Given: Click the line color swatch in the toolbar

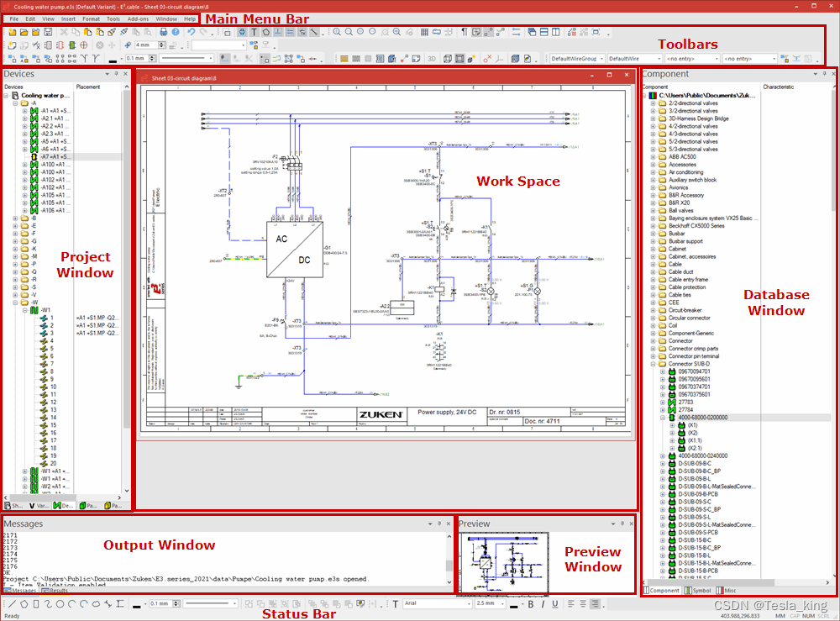Looking at the screenshot, I should click(113, 60).
